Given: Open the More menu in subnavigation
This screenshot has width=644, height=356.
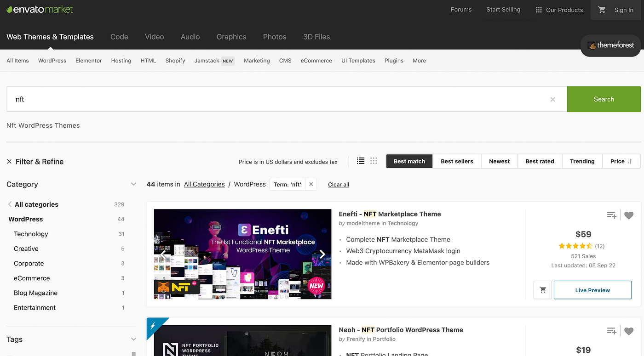Looking at the screenshot, I should click(419, 61).
